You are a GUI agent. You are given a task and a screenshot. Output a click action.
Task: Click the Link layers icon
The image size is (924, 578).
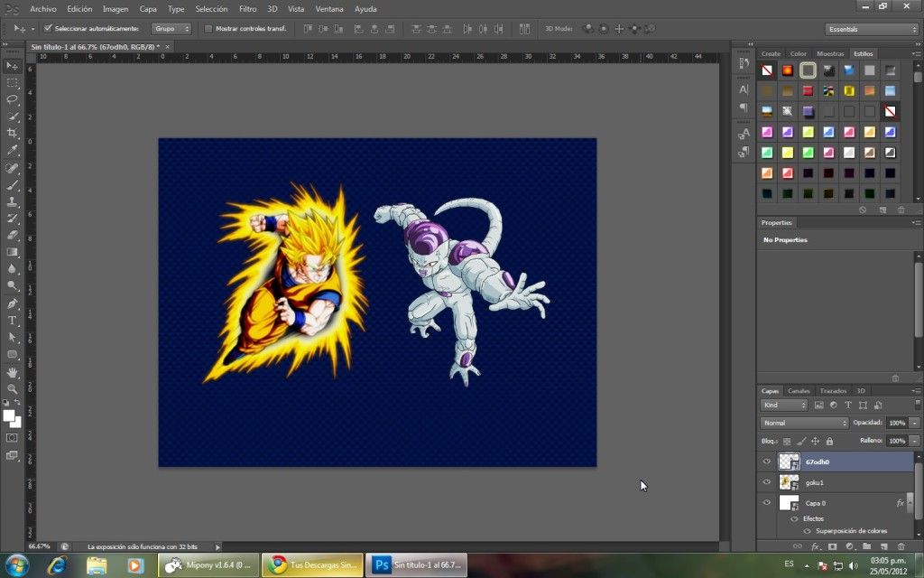pyautogui.click(x=798, y=546)
